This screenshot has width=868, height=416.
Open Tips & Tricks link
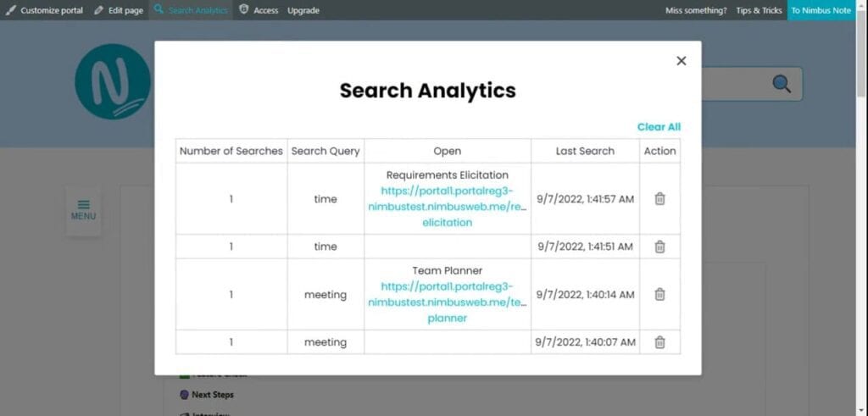759,10
